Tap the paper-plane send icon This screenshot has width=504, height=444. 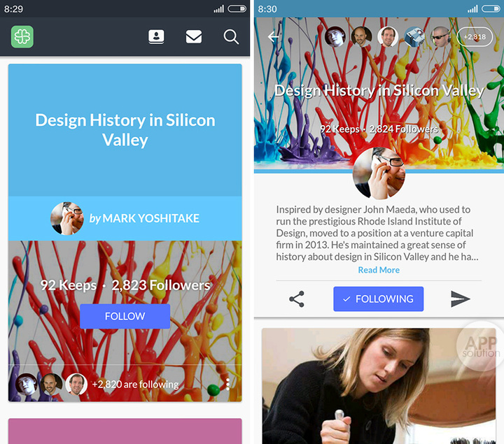point(461,299)
